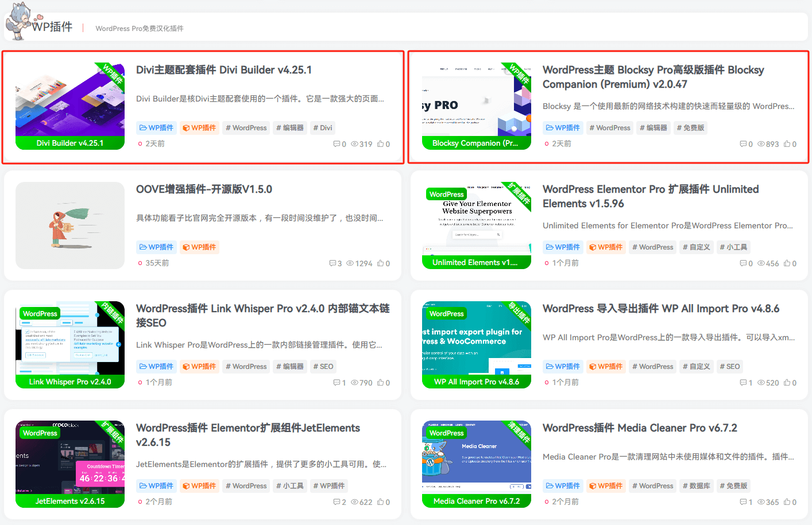Click blue WP插件 folder tag on JetElements card

[156, 486]
